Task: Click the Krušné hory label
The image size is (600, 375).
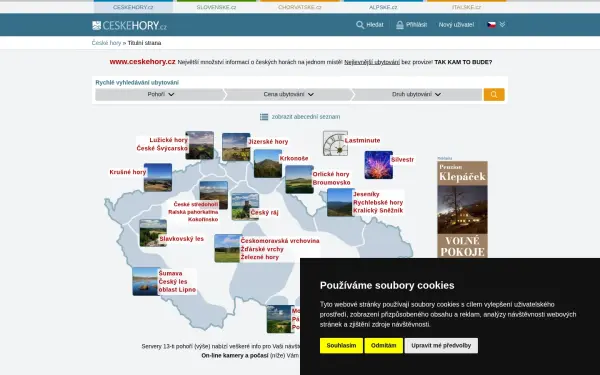Action: (128, 172)
